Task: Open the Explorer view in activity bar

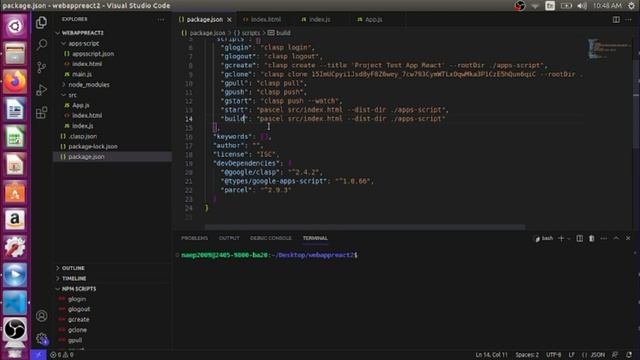Action: click(41, 22)
